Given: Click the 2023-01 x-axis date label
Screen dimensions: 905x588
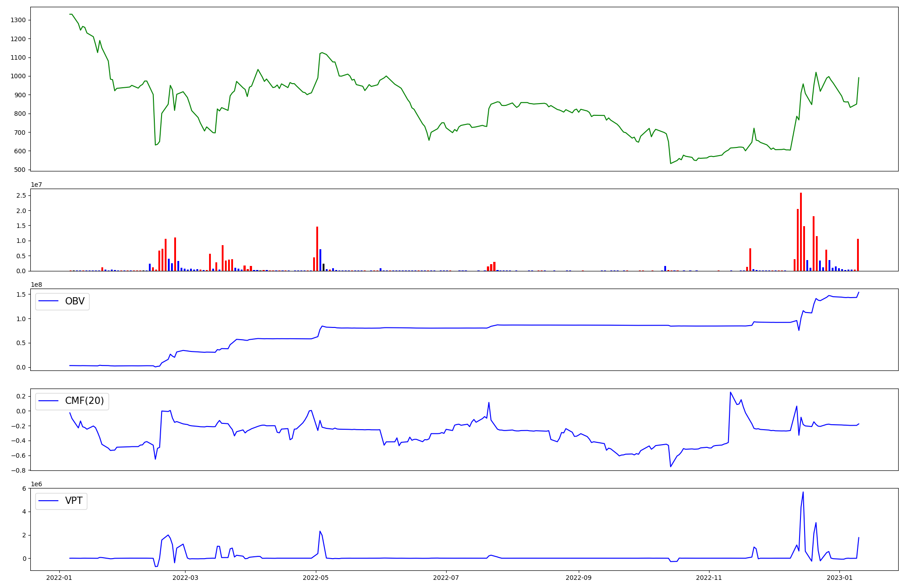Looking at the screenshot, I should [840, 578].
